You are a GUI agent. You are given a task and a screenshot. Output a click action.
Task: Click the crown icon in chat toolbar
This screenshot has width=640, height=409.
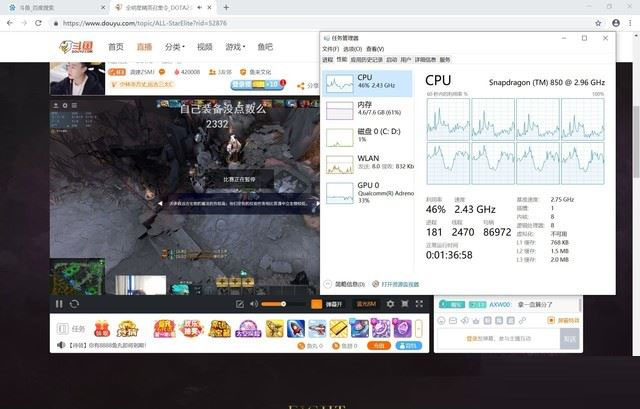(x=476, y=321)
